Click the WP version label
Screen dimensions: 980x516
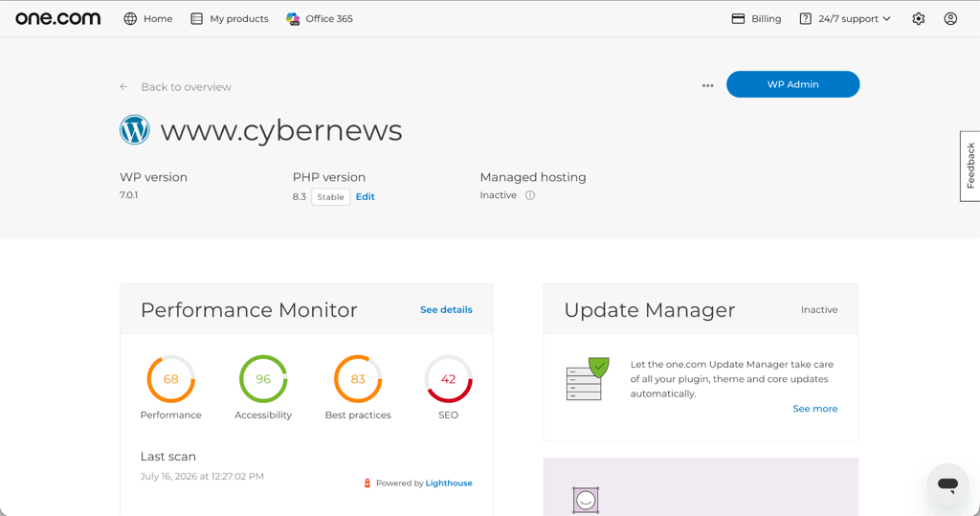pyautogui.click(x=153, y=177)
